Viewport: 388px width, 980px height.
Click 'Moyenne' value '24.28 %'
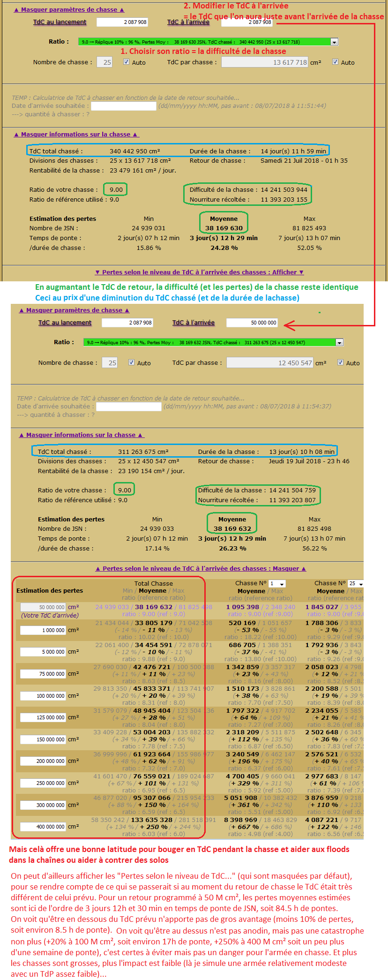(224, 248)
